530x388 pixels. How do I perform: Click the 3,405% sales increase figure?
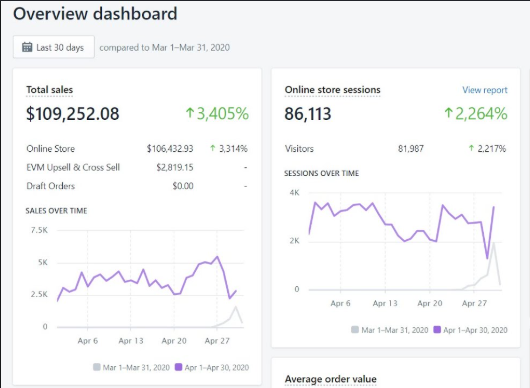[x=223, y=114]
